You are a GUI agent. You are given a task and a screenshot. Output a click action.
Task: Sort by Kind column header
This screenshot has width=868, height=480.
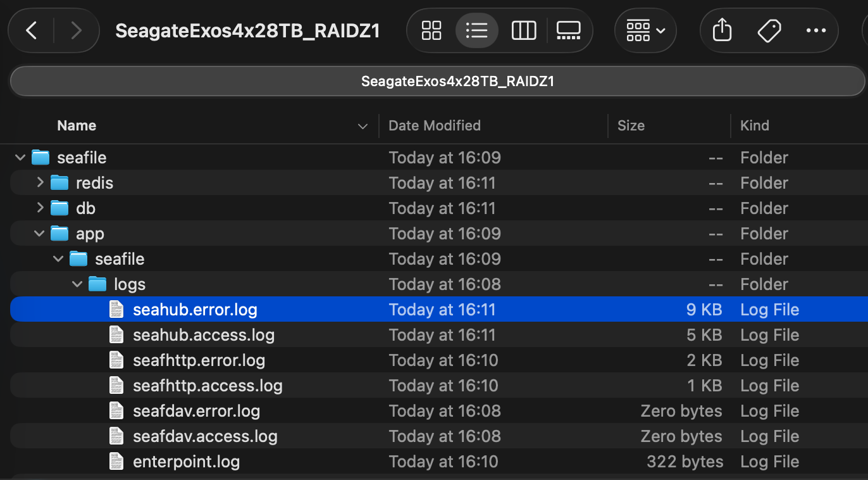[x=755, y=125]
